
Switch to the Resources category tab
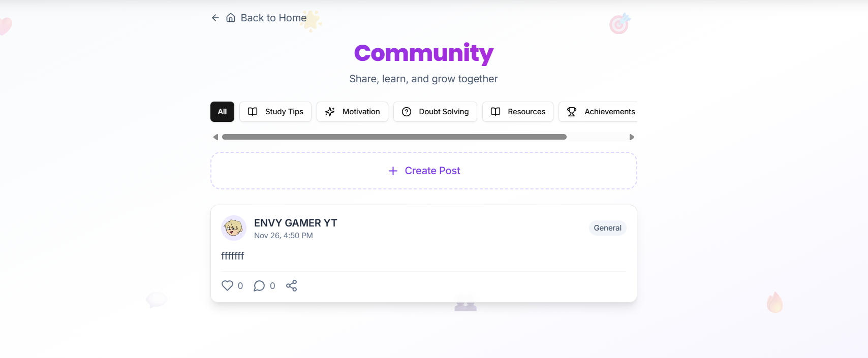(x=518, y=112)
